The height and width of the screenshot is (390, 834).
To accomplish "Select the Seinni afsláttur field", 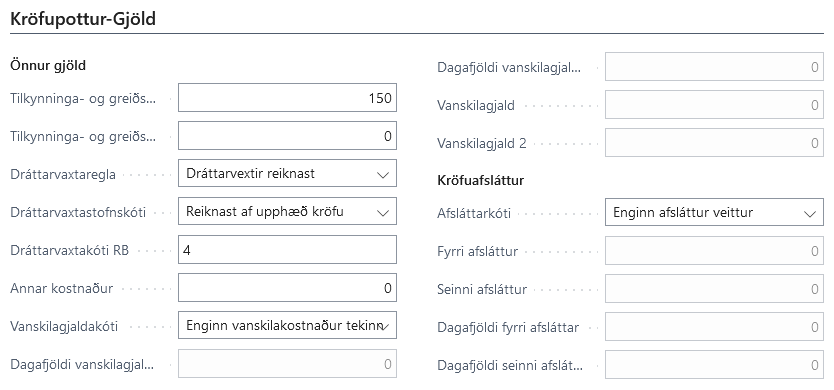I will point(714,289).
